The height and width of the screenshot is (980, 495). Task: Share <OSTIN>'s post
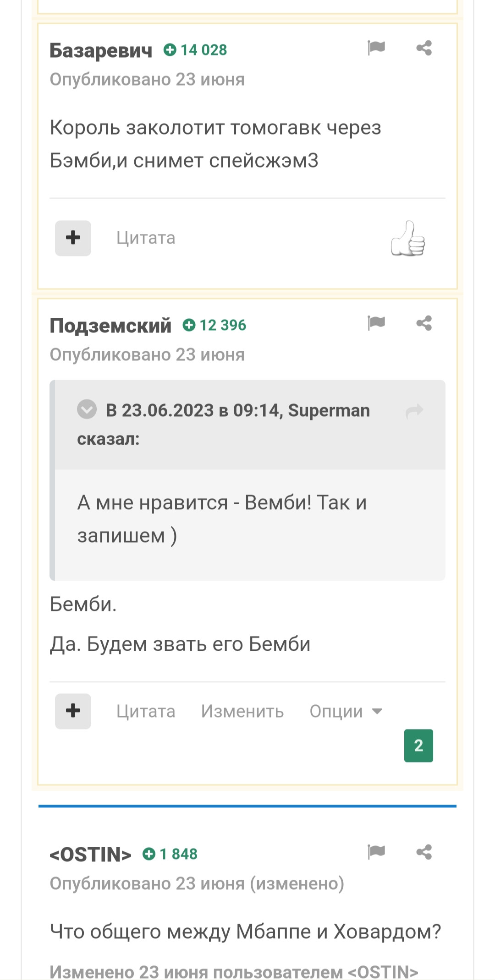click(x=424, y=852)
